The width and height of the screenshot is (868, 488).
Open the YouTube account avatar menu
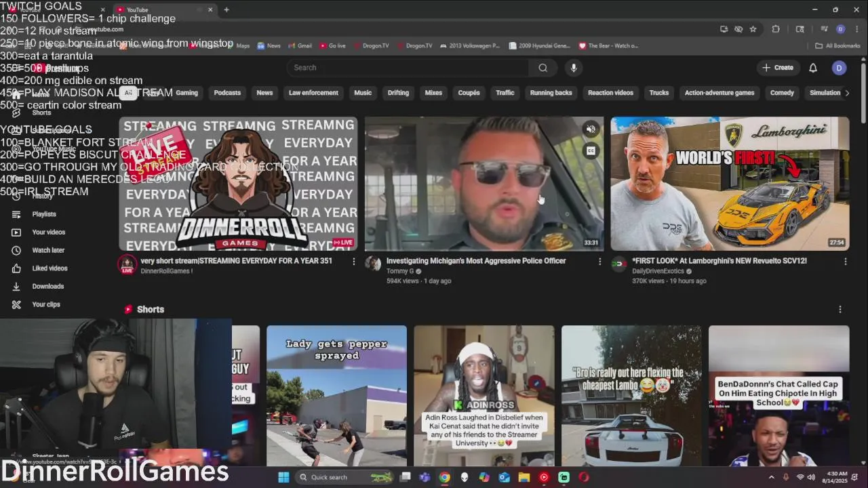pyautogui.click(x=840, y=68)
